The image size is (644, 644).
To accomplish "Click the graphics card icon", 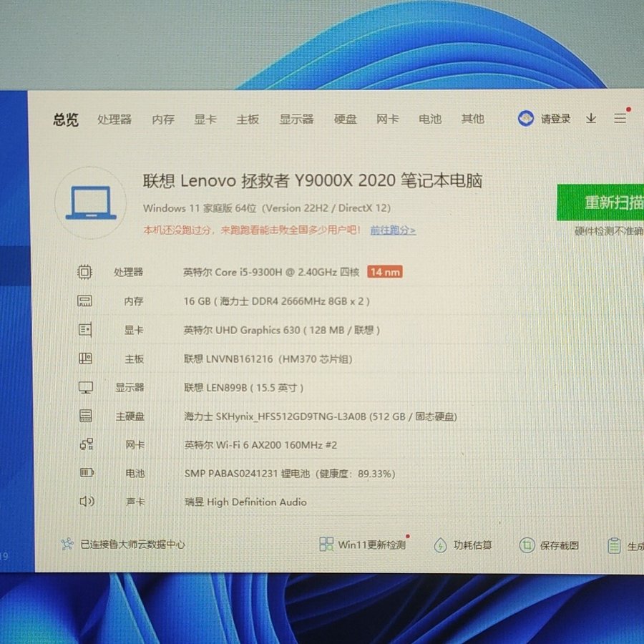I will [85, 330].
